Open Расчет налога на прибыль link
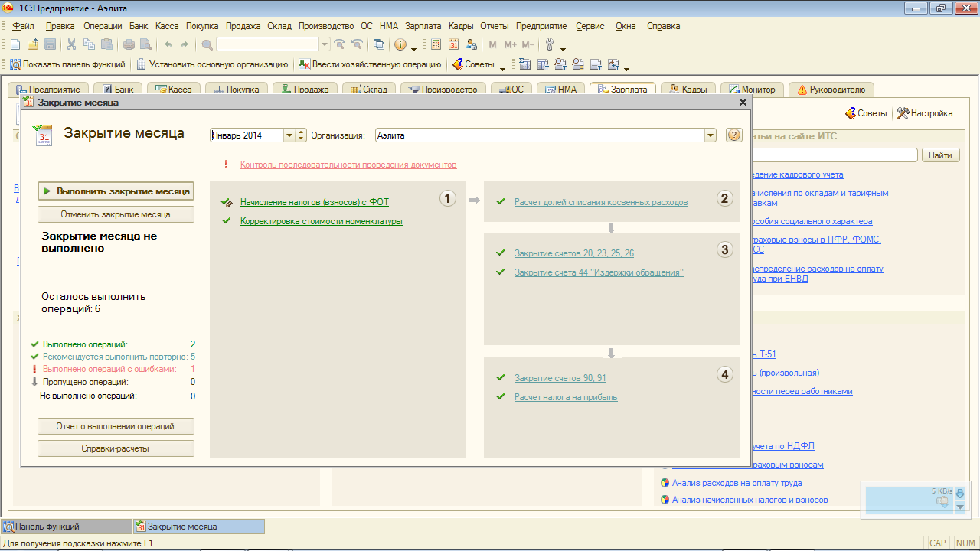 click(566, 397)
